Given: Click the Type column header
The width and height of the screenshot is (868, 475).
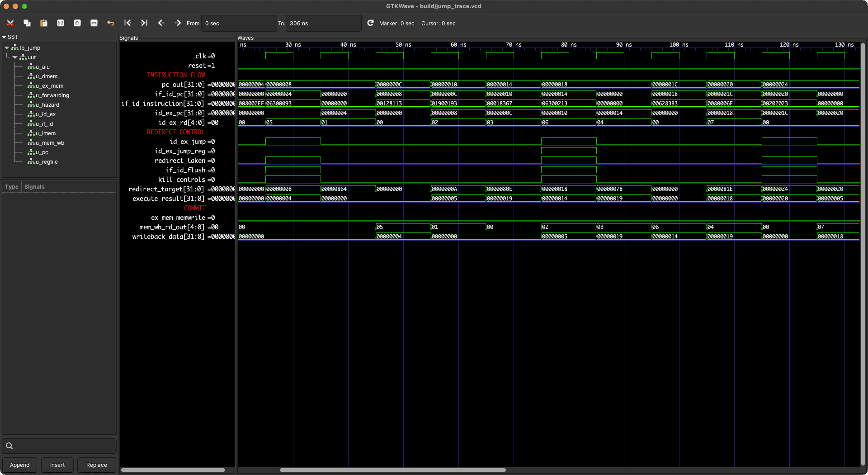Looking at the screenshot, I should [x=12, y=187].
